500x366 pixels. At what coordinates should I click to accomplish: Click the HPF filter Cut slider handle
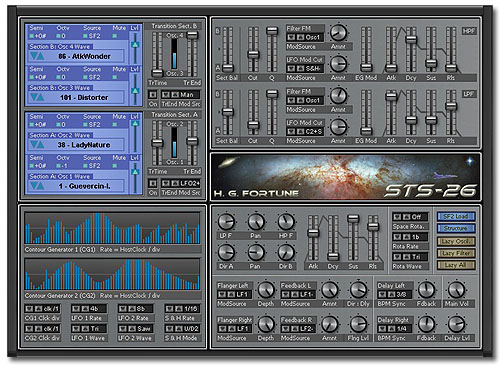[253, 54]
